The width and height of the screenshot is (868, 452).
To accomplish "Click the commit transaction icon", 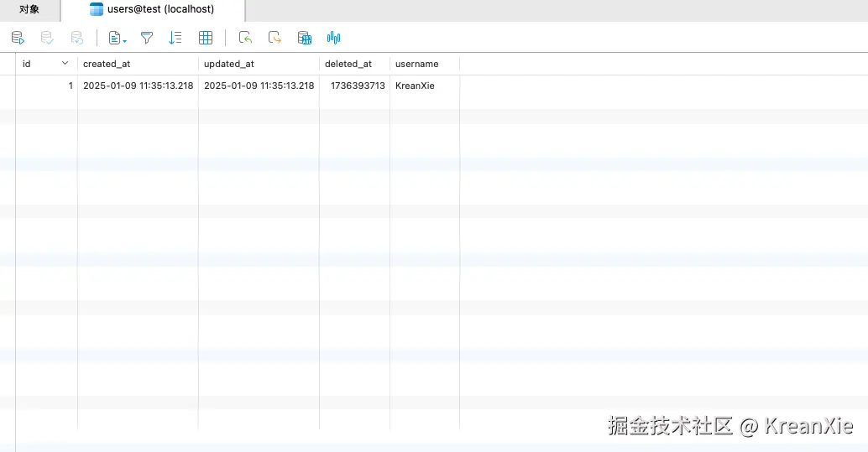I will [47, 38].
